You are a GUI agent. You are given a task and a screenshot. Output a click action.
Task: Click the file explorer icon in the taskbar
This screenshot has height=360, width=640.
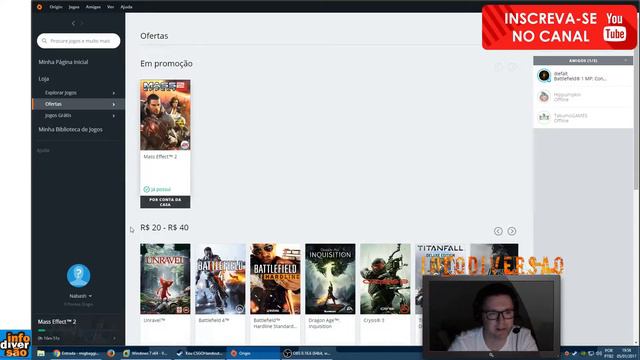41,353
